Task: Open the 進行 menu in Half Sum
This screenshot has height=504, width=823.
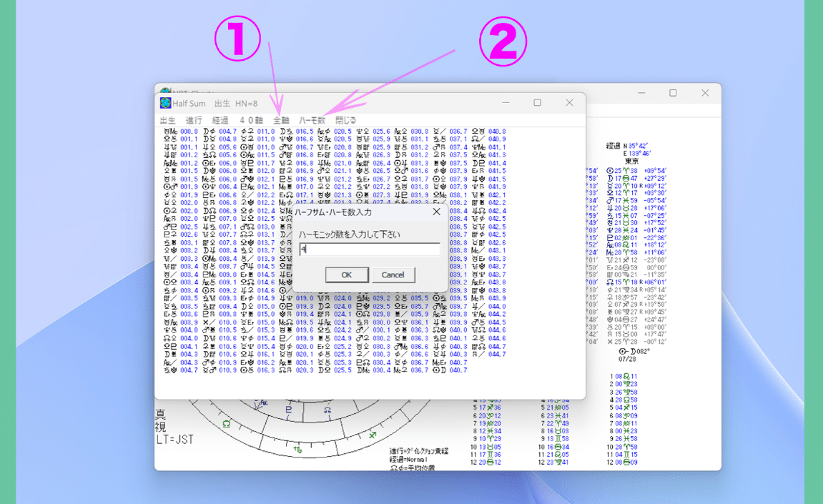Action: point(194,120)
